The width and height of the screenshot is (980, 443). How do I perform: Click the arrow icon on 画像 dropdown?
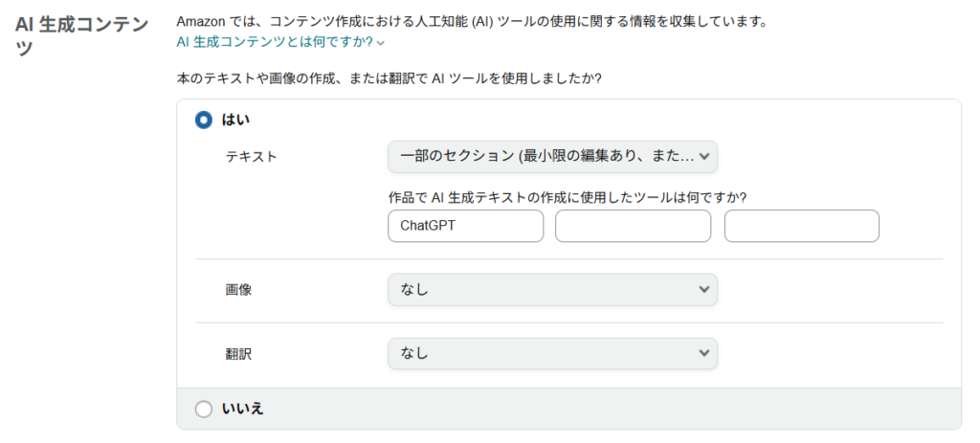pos(704,289)
